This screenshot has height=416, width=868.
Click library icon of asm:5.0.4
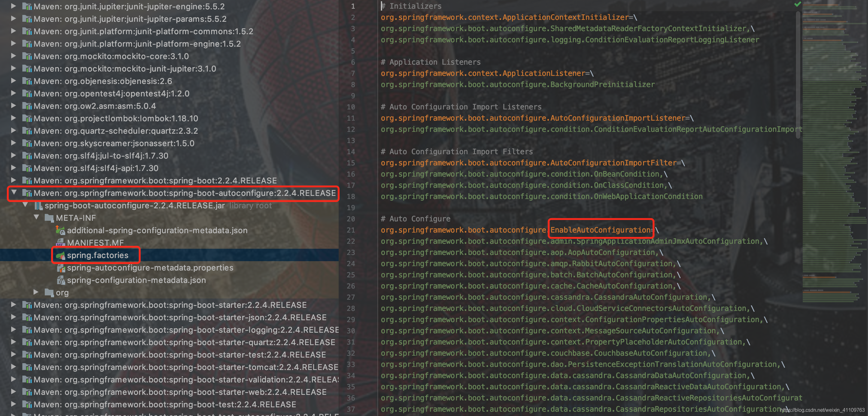point(27,106)
